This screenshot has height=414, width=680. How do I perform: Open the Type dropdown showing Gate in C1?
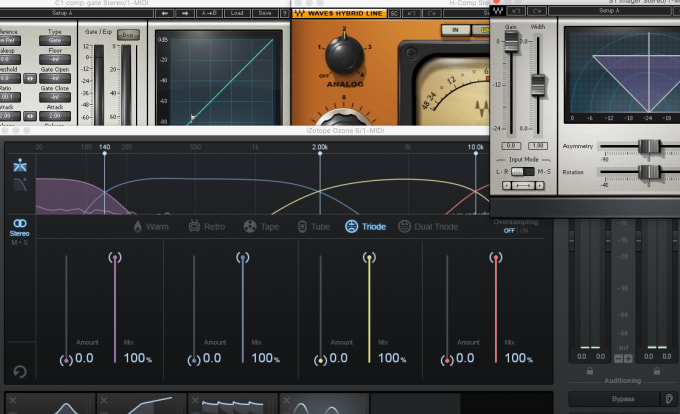coord(55,40)
